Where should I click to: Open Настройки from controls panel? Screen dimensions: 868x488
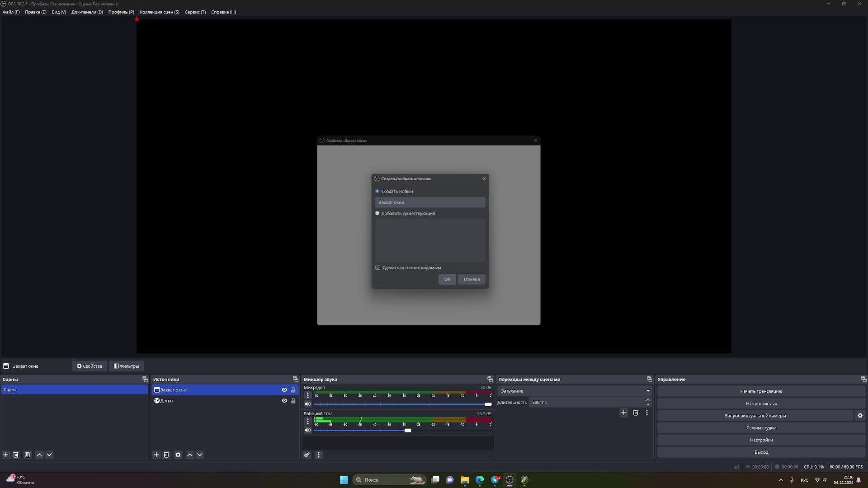[x=761, y=440]
